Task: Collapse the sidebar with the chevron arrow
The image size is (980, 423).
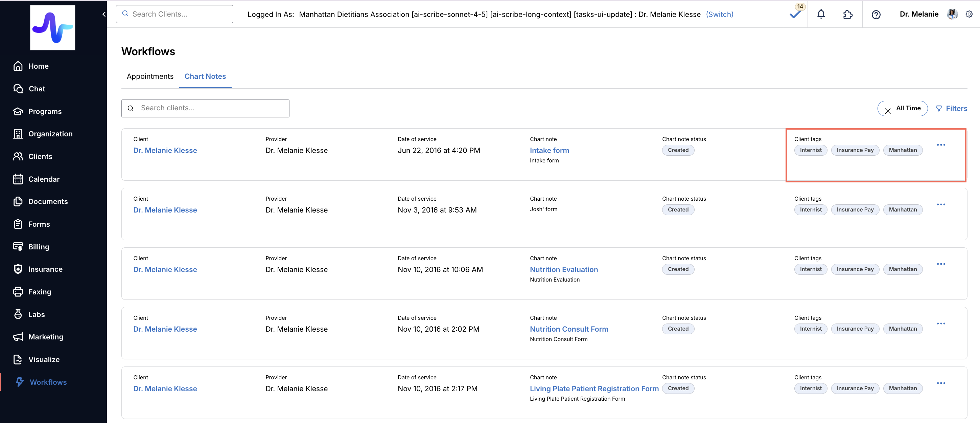Action: click(x=104, y=15)
